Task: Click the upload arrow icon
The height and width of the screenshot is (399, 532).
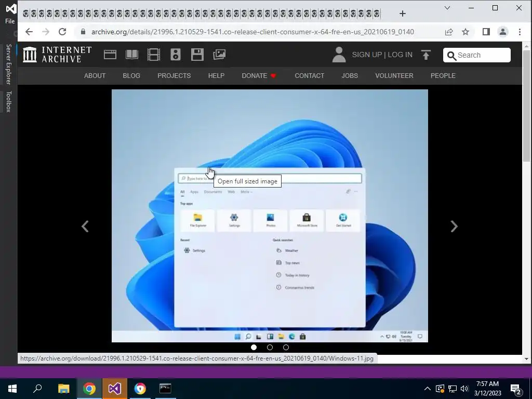Action: point(426,55)
